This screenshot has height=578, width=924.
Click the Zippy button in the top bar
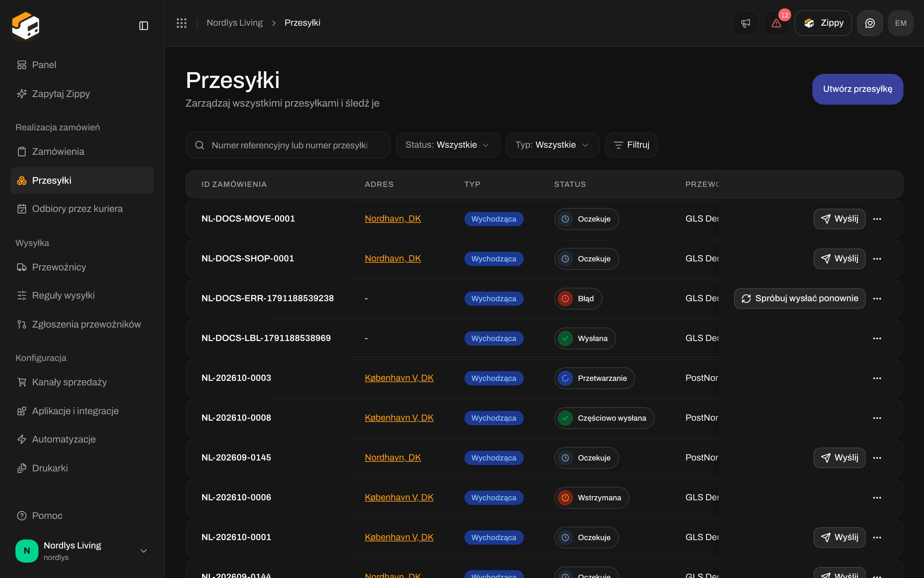pyautogui.click(x=823, y=23)
